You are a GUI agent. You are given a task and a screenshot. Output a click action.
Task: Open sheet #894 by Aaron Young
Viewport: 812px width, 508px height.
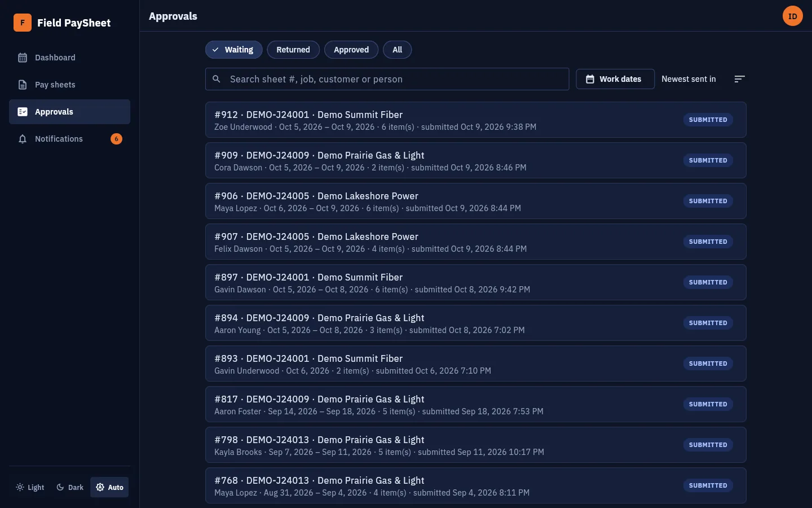476,323
